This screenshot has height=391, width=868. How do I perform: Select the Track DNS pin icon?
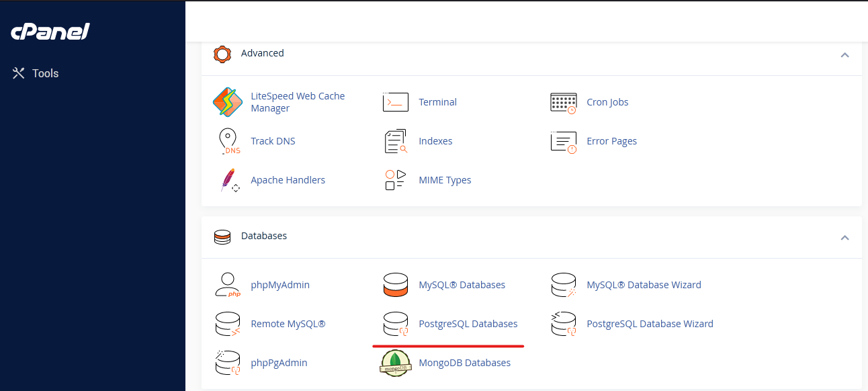[x=228, y=141]
